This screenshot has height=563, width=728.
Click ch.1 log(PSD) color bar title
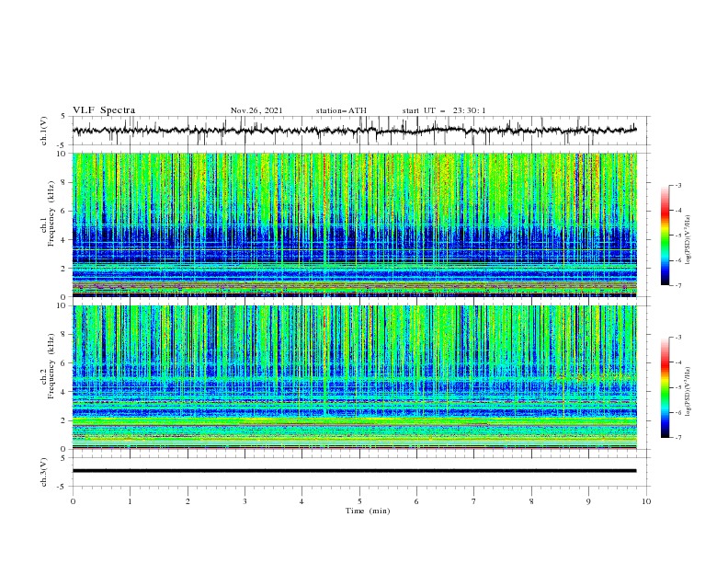pyautogui.click(x=688, y=240)
